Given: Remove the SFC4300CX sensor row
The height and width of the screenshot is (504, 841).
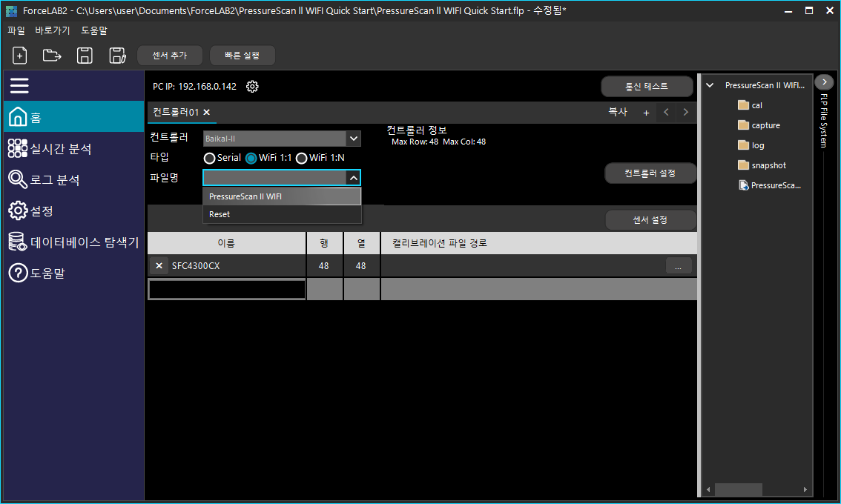Looking at the screenshot, I should (159, 265).
